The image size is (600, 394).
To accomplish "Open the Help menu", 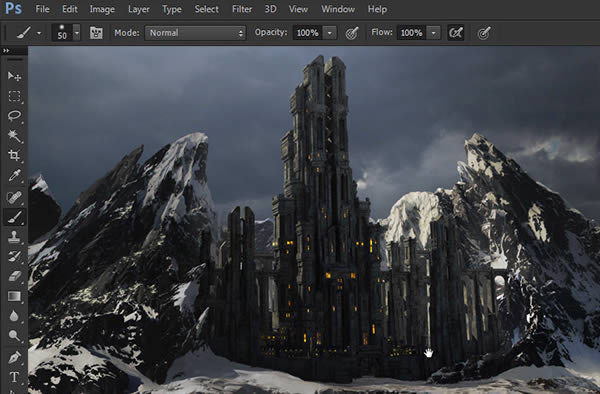I will point(377,9).
